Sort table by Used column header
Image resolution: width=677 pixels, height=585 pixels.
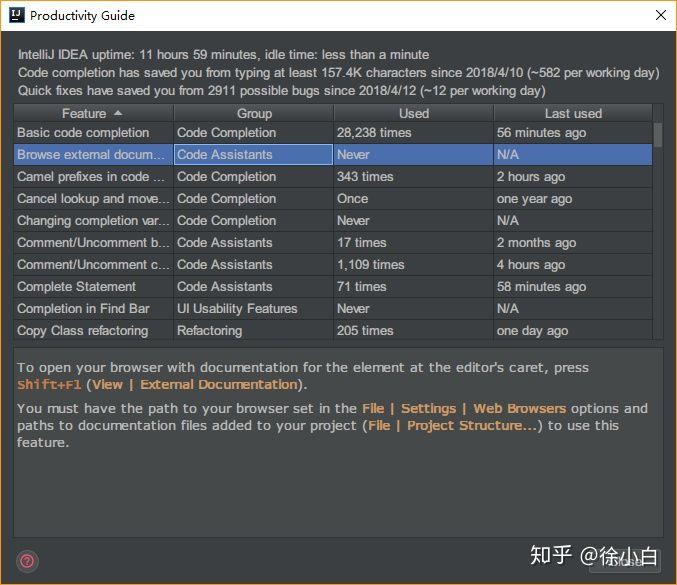pos(414,113)
